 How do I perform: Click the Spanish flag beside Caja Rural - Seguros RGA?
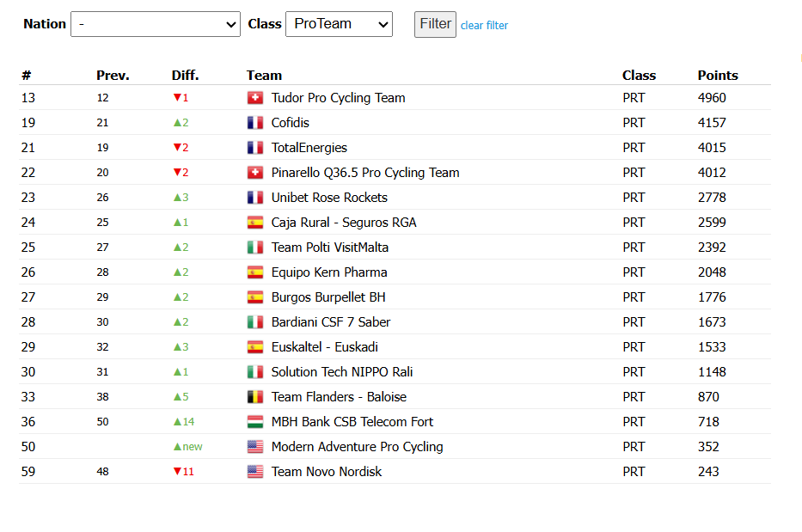tap(254, 223)
